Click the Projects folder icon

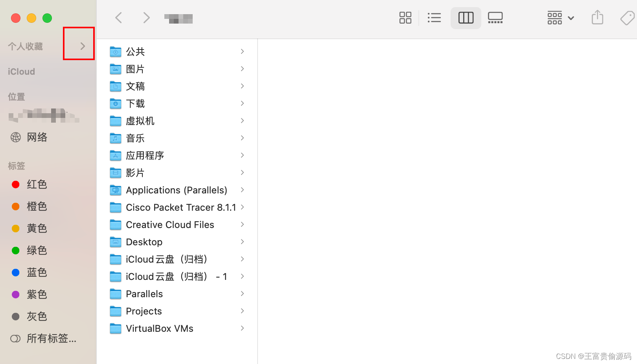click(116, 311)
